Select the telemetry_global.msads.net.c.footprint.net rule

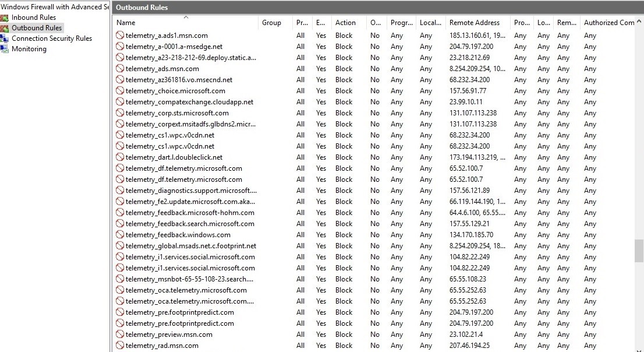[190, 246]
